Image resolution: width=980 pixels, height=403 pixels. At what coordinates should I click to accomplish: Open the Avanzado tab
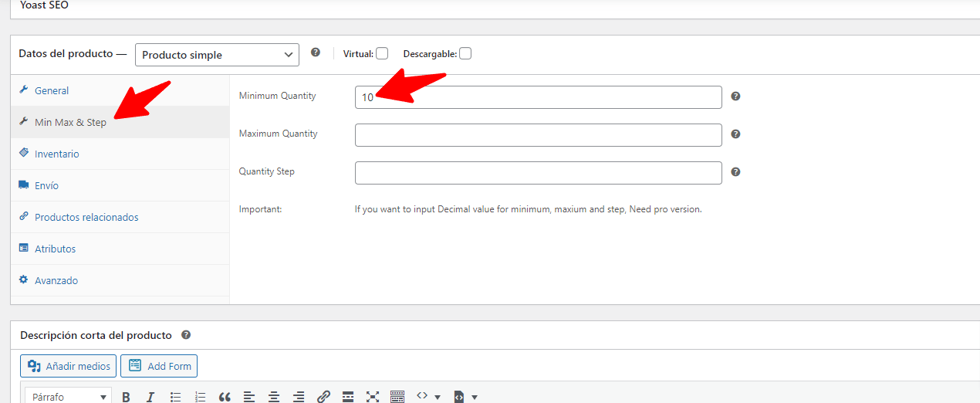pyautogui.click(x=120, y=280)
